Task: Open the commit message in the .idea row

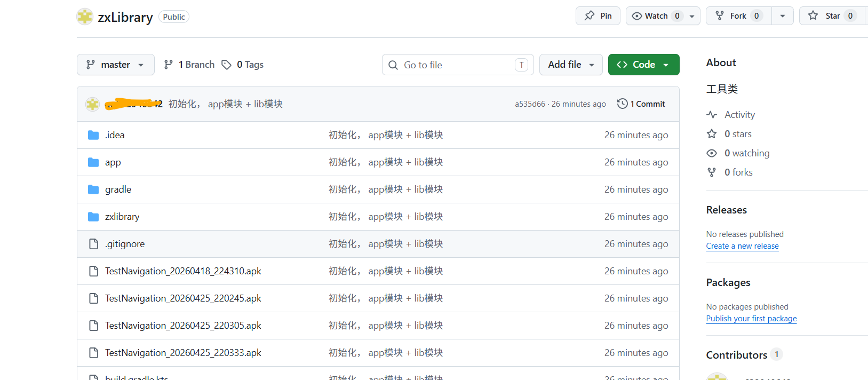Action: click(x=386, y=135)
